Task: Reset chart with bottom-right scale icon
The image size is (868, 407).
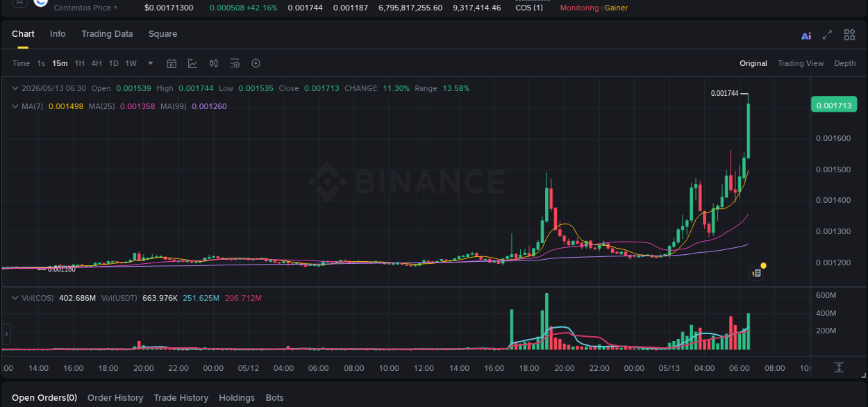Action: tap(839, 367)
